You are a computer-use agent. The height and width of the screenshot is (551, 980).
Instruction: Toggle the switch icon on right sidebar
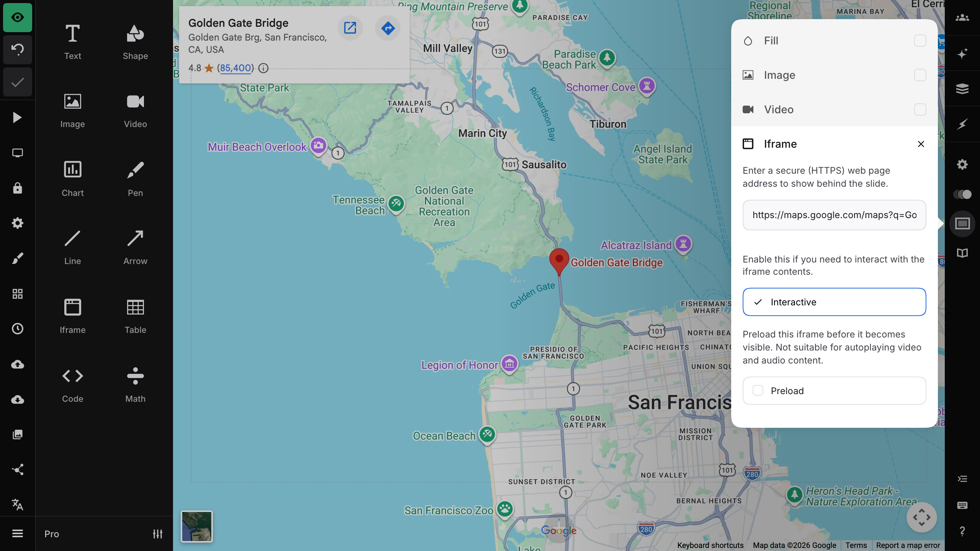(x=962, y=194)
